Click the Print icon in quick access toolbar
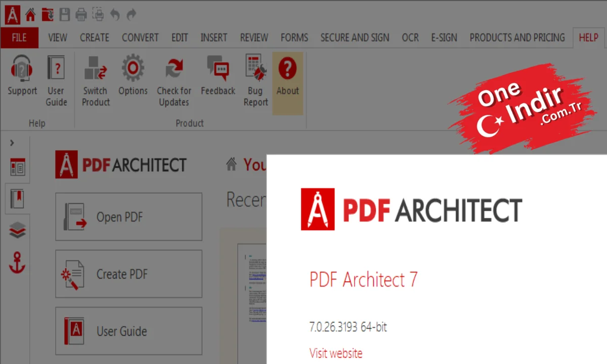Image resolution: width=607 pixels, height=364 pixels. pos(81,15)
